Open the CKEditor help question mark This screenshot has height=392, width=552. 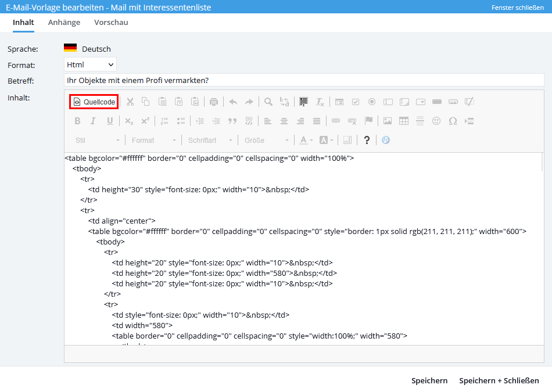(367, 140)
